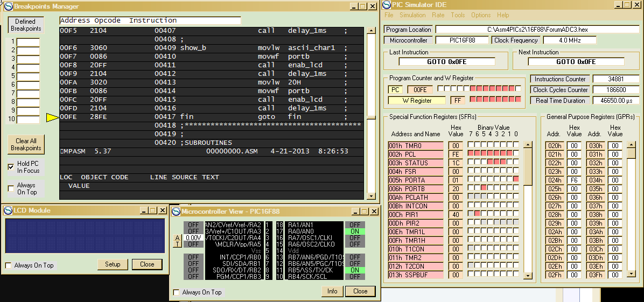Click the GPR list scrollbar down arrow
This screenshot has width=644, height=302.
click(631, 274)
